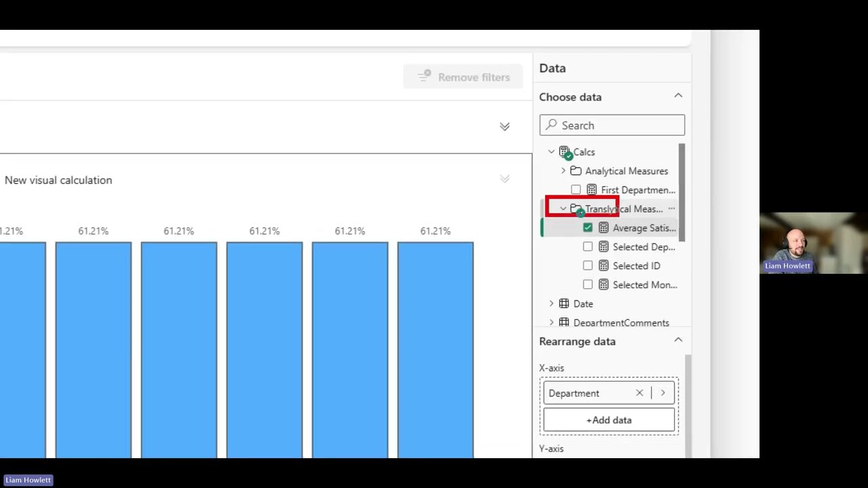Click the Selected Department measure calculator icon

click(x=604, y=247)
